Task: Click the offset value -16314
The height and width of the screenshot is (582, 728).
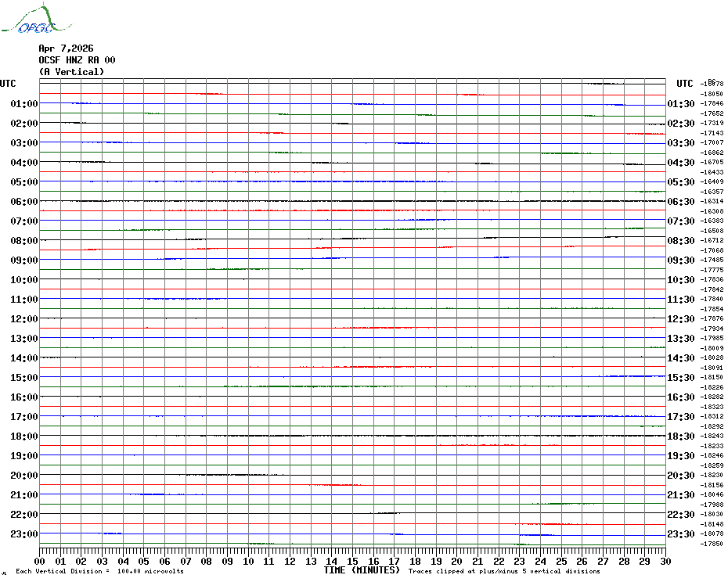Action: pos(712,201)
